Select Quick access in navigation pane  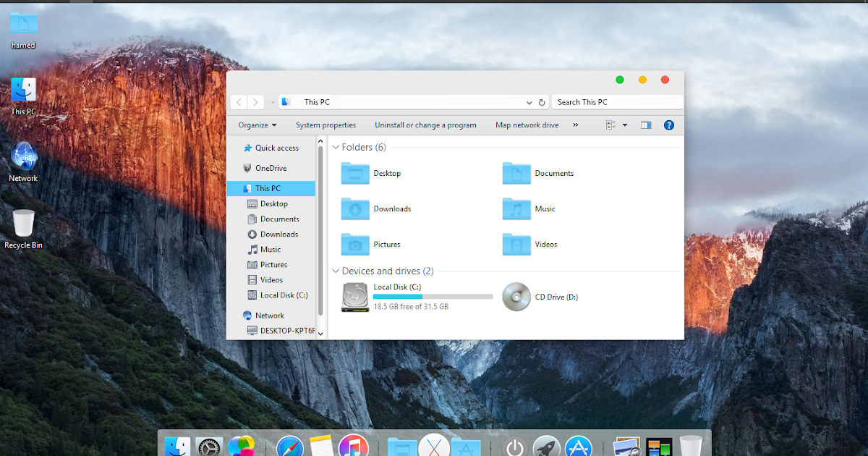pyautogui.click(x=271, y=148)
